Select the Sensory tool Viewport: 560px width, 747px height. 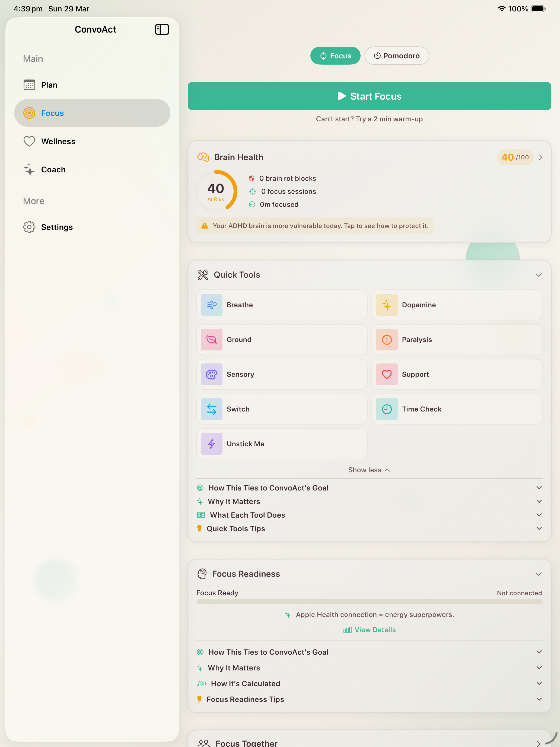[x=282, y=374]
